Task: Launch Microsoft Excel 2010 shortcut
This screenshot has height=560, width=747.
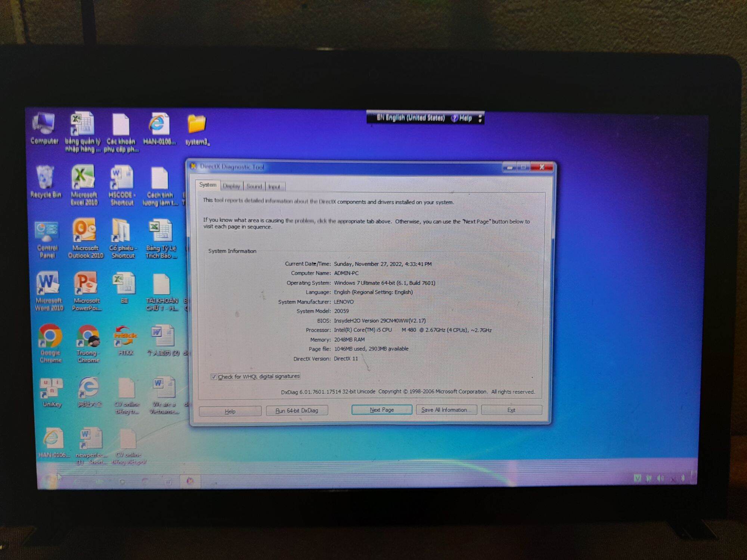Action: pos(84,185)
